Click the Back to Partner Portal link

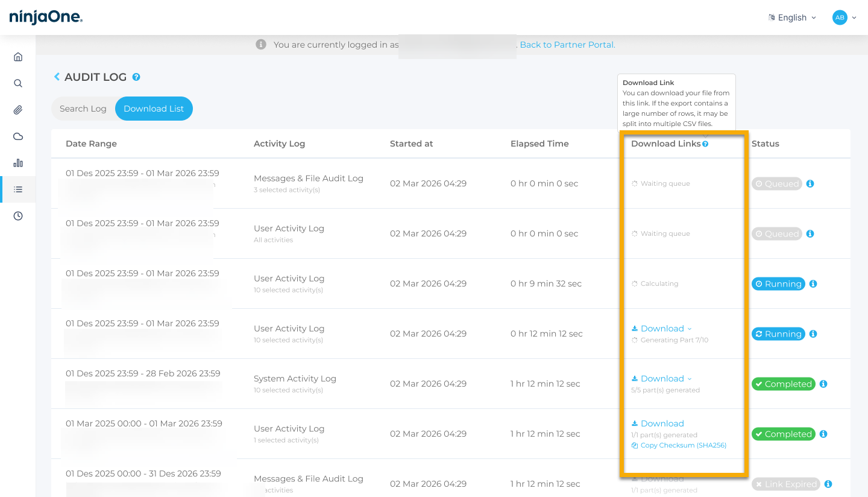pos(567,45)
